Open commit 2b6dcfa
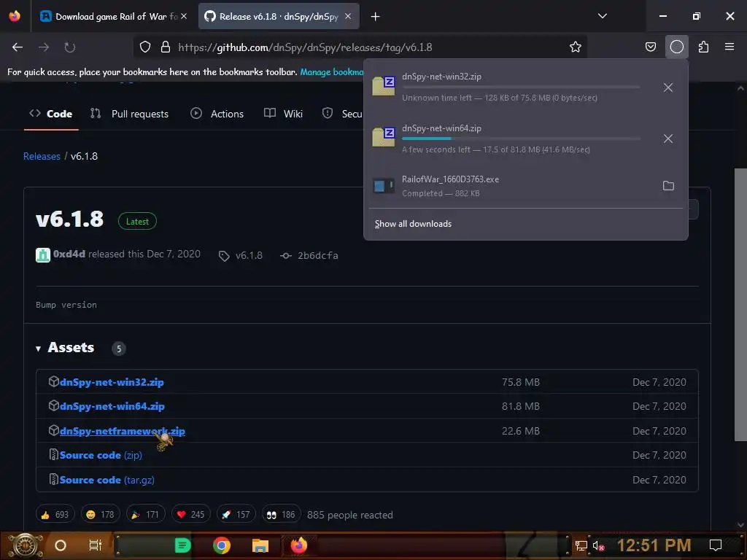The width and height of the screenshot is (747, 560). click(309, 256)
